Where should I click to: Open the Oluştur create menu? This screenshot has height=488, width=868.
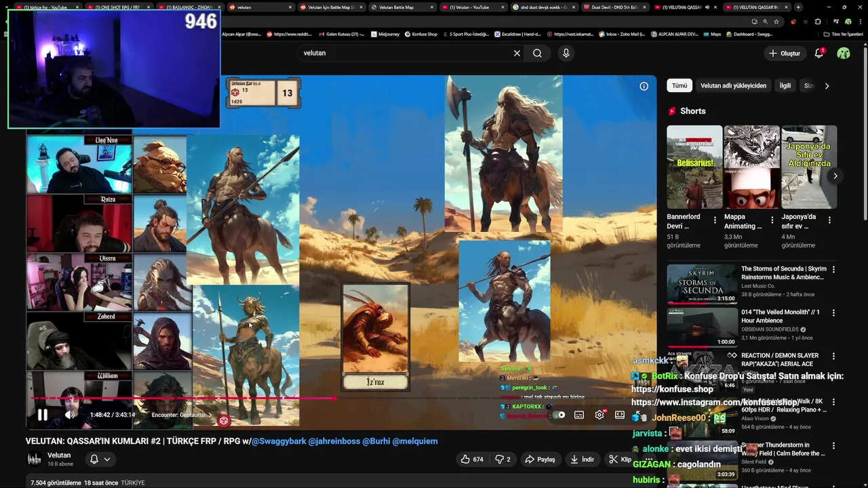pyautogui.click(x=785, y=53)
